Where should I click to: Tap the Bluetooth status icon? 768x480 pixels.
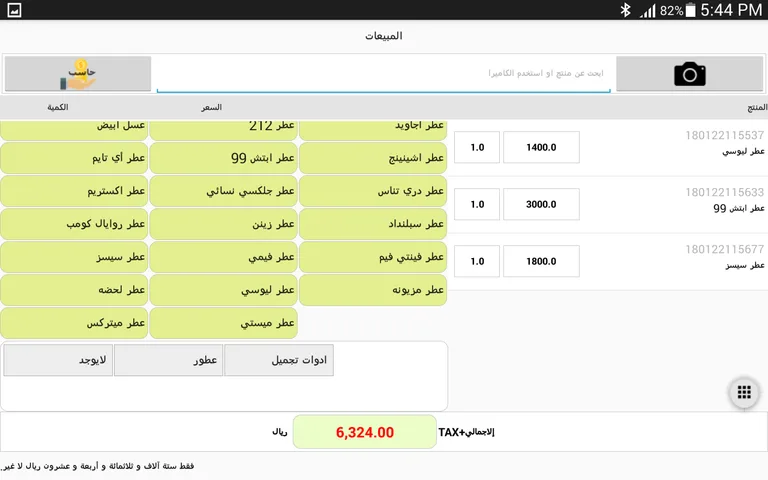tap(625, 10)
